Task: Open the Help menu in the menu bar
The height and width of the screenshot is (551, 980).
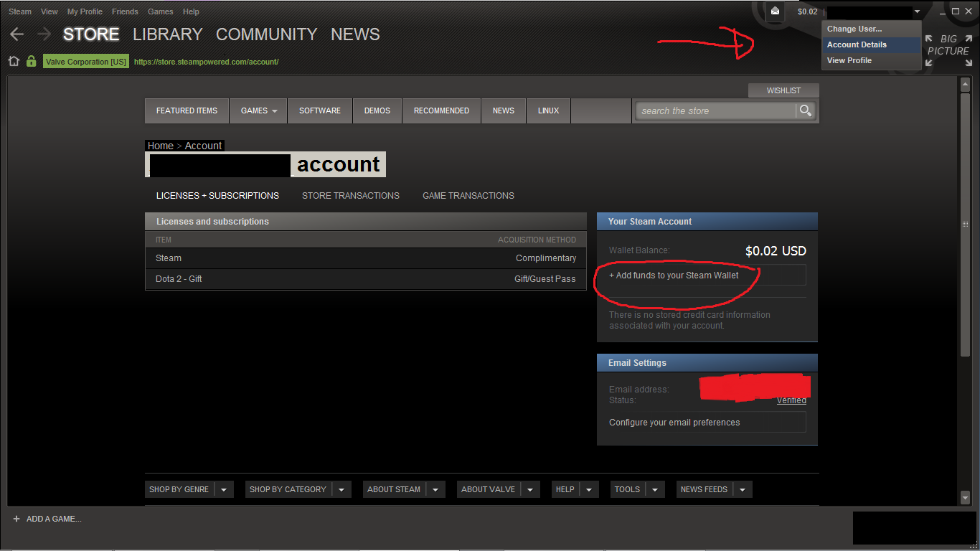Action: [x=191, y=11]
